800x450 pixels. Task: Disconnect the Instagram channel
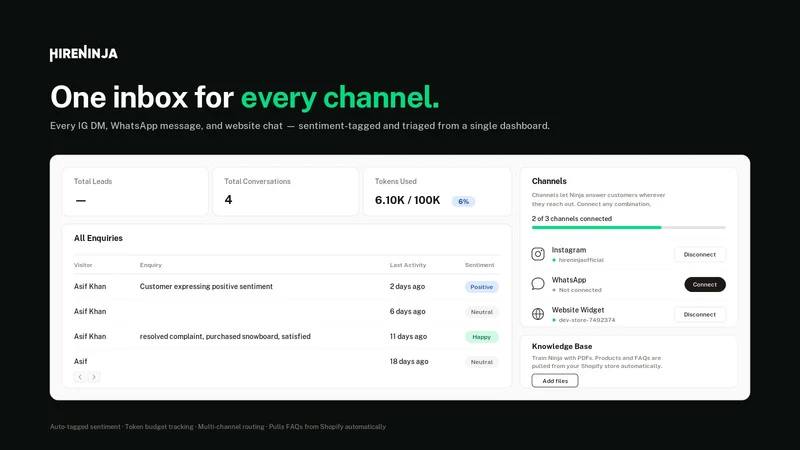[700, 255]
